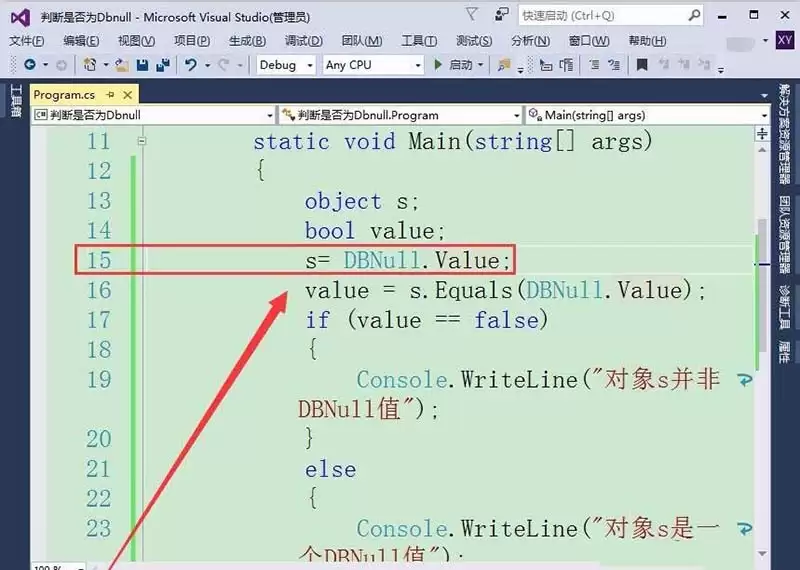Click the send feedback icon in title bar

coord(502,15)
